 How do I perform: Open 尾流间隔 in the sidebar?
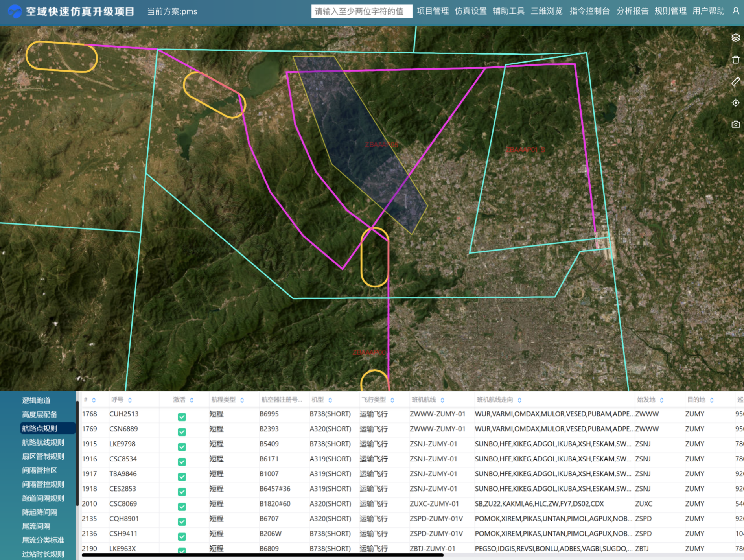click(x=36, y=526)
